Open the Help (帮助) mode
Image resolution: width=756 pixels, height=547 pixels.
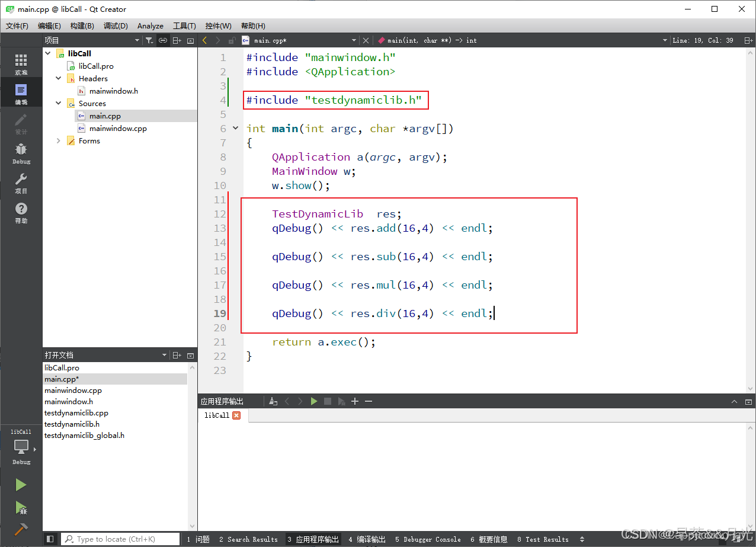[21, 212]
